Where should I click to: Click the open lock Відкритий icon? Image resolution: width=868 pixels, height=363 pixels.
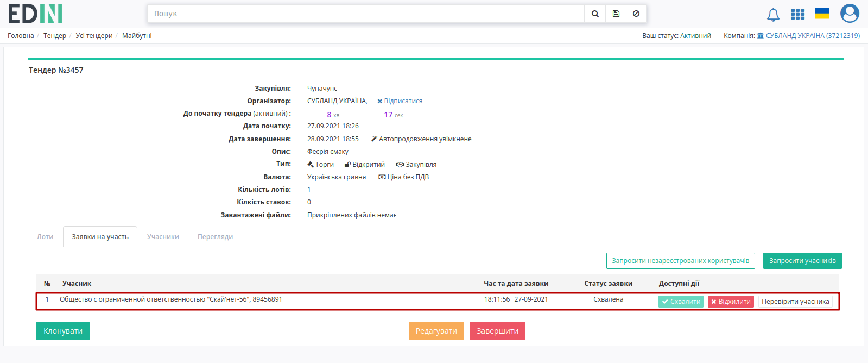coord(347,165)
